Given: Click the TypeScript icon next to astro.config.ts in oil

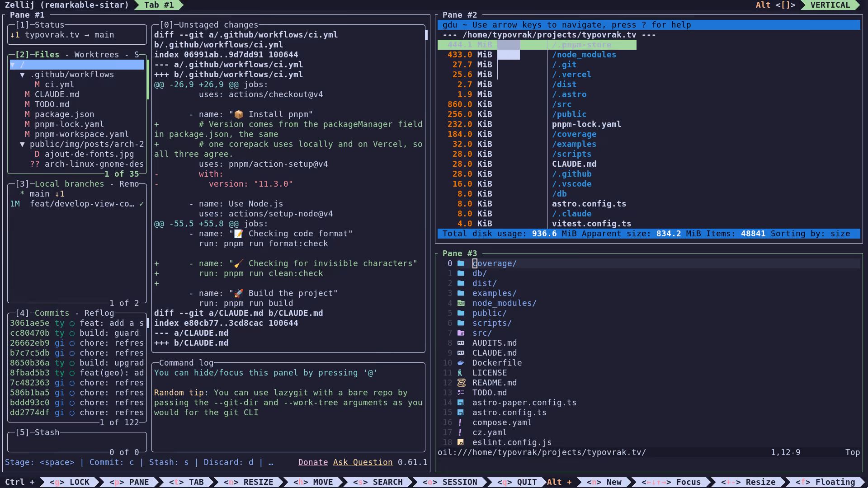Looking at the screenshot, I should point(461,413).
